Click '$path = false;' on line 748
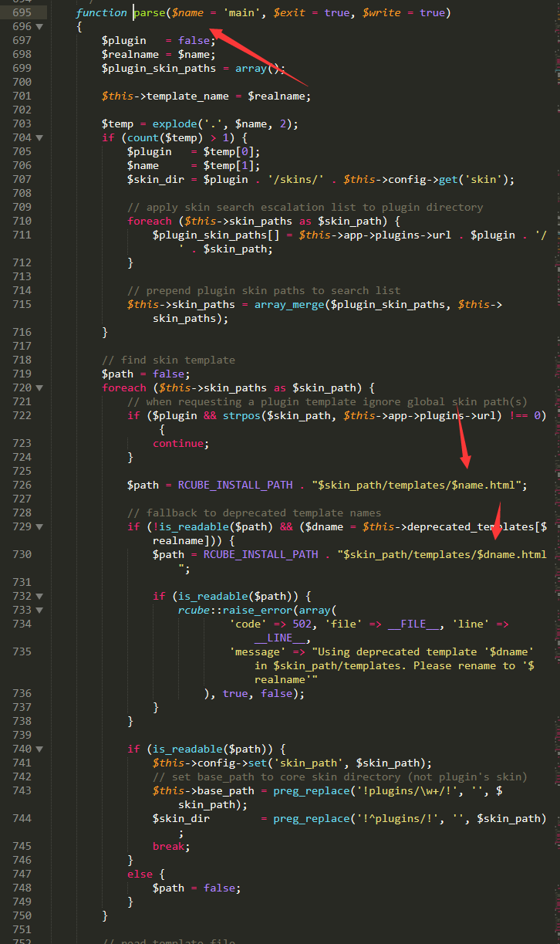The image size is (560, 944). 197,888
